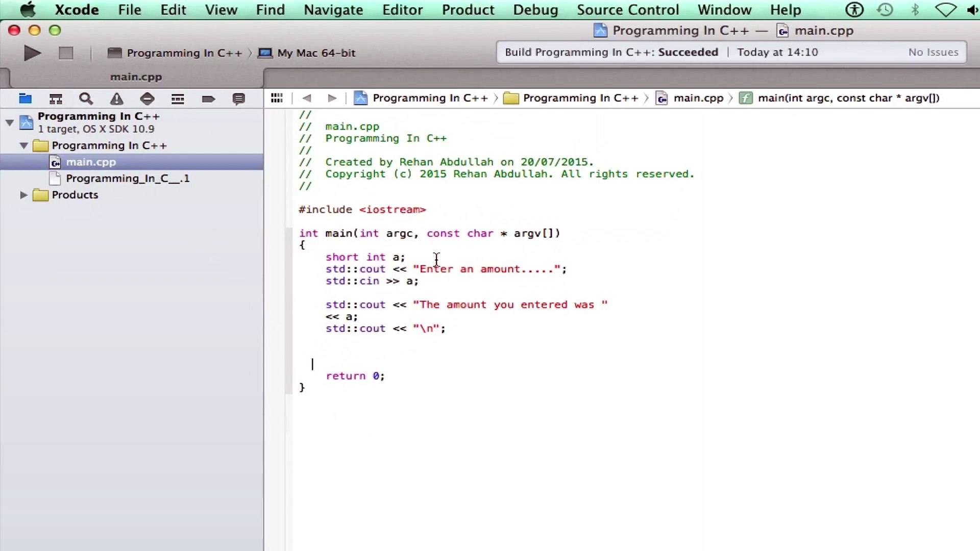Open the Log navigator speech-bubble icon

click(x=238, y=99)
